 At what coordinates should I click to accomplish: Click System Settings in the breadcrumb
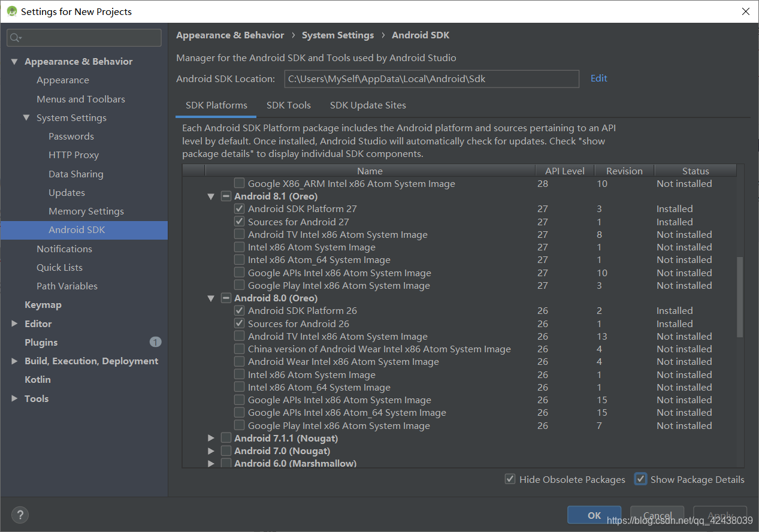coord(338,35)
